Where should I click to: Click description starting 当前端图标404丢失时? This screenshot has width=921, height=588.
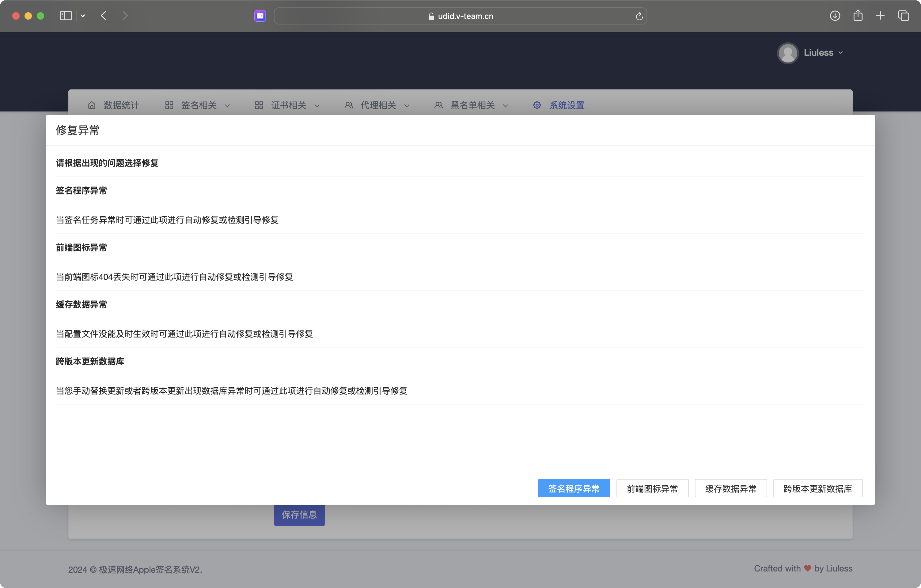pos(174,277)
